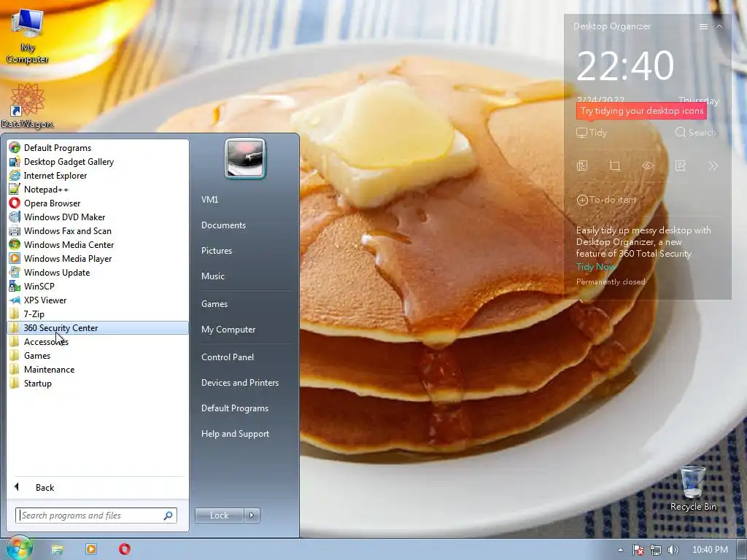The width and height of the screenshot is (747, 560).
Task: Click the Windows Update icon
Action: click(15, 273)
